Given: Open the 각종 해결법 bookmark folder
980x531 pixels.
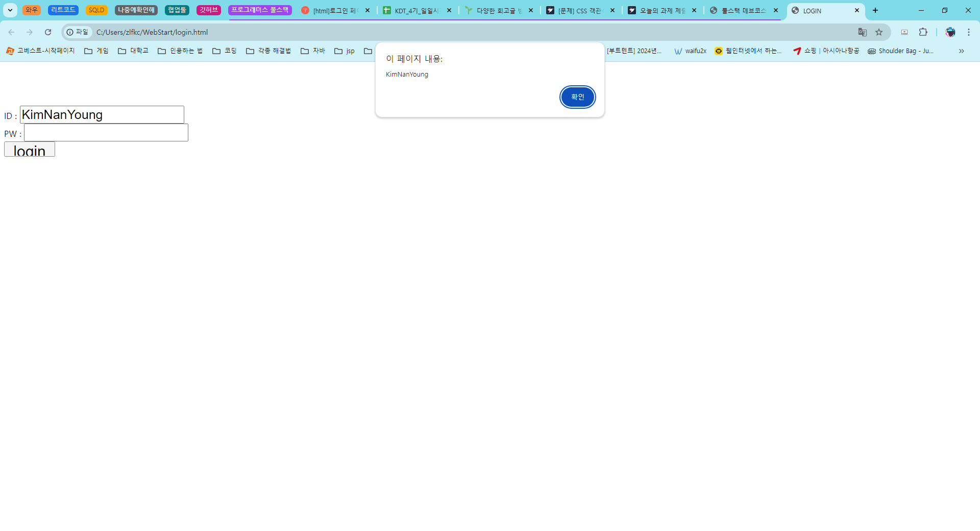Looking at the screenshot, I should click(268, 51).
